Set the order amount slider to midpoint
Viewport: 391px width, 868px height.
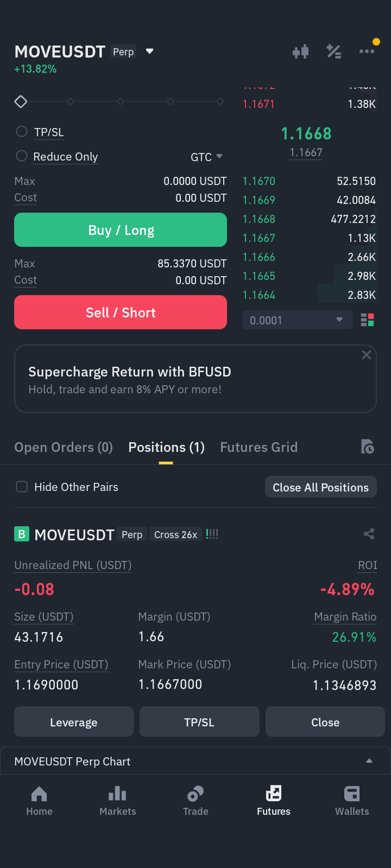coord(121,101)
